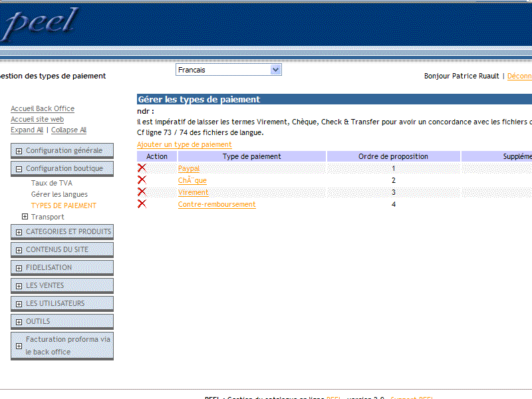Viewport: 532px width, 399px height.
Task: Open the Virement payment type link
Action: coord(194,192)
